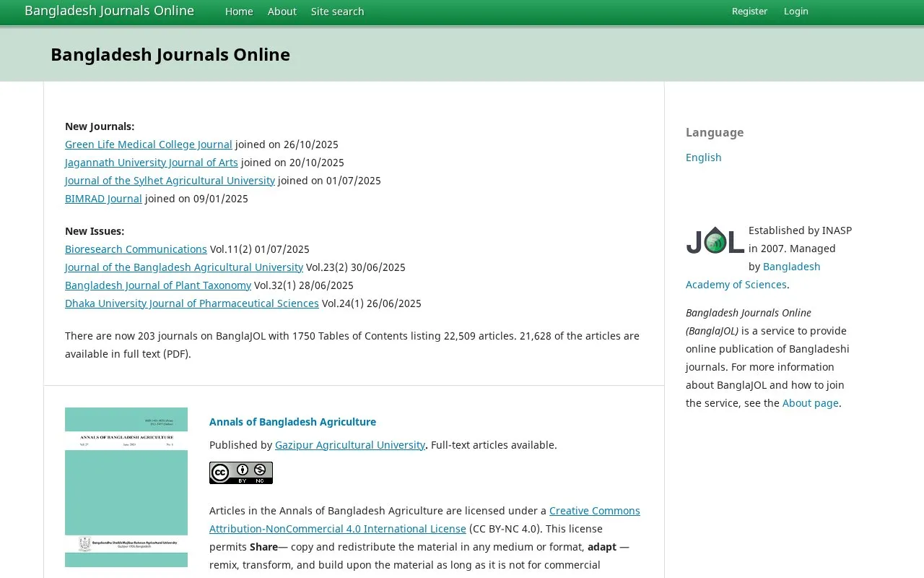This screenshot has width=924, height=578.
Task: Open Jagannath University Journal of Arts
Action: point(152,163)
